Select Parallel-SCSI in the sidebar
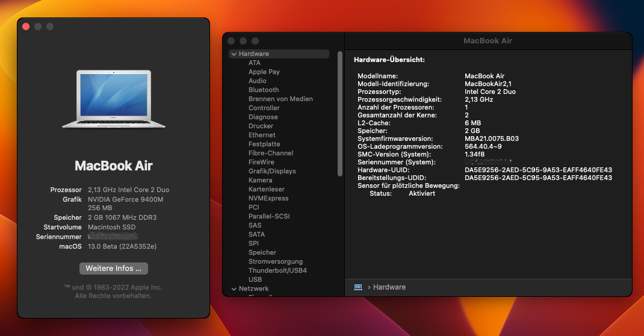The height and width of the screenshot is (336, 644). pyautogui.click(x=268, y=216)
